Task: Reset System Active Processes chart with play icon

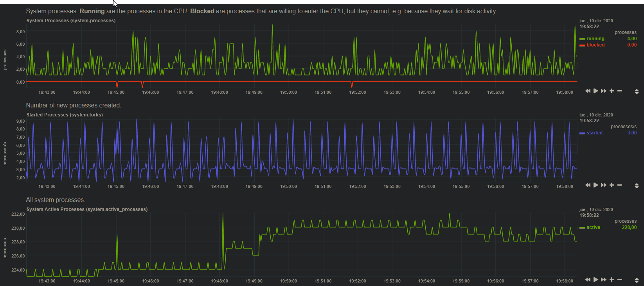Action: click(596, 280)
